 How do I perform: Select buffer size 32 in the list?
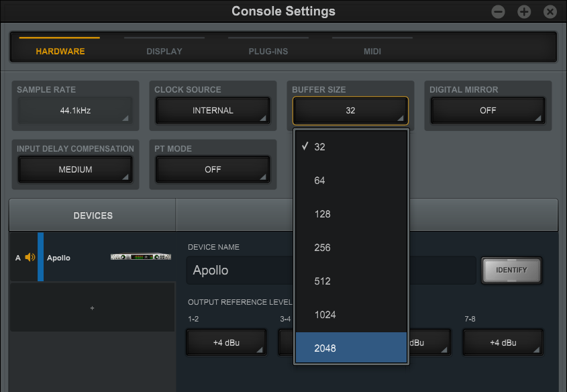pos(351,147)
